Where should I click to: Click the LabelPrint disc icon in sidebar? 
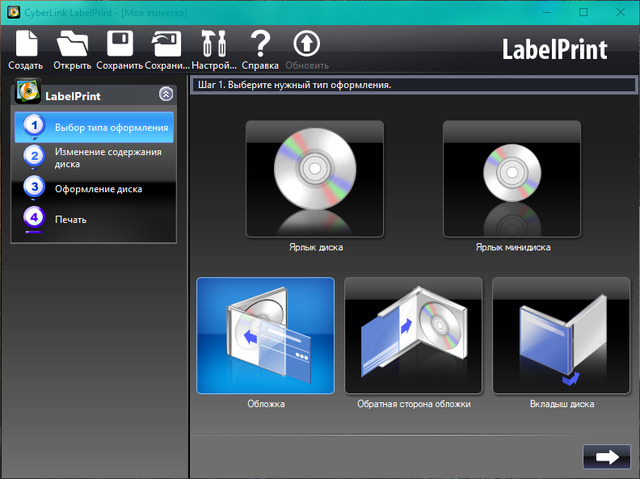[28, 95]
